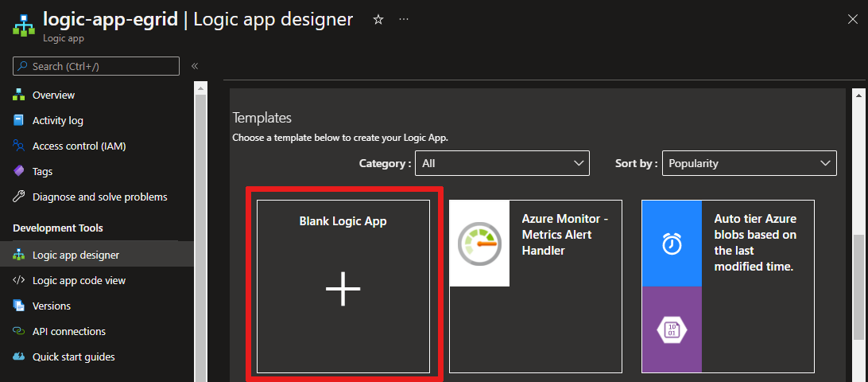Select the Blank Logic App template
This screenshot has width=868, height=382.
[x=343, y=286]
